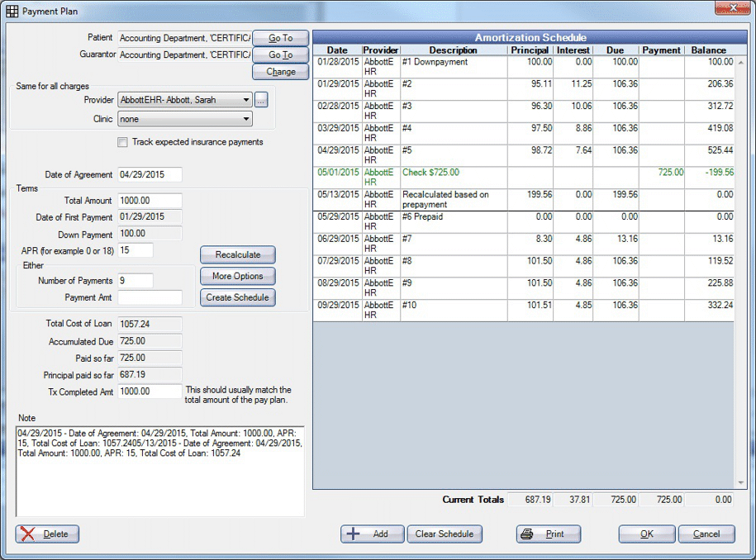Click the schedule scrollbar down arrow
756x560 pixels.
(x=740, y=483)
